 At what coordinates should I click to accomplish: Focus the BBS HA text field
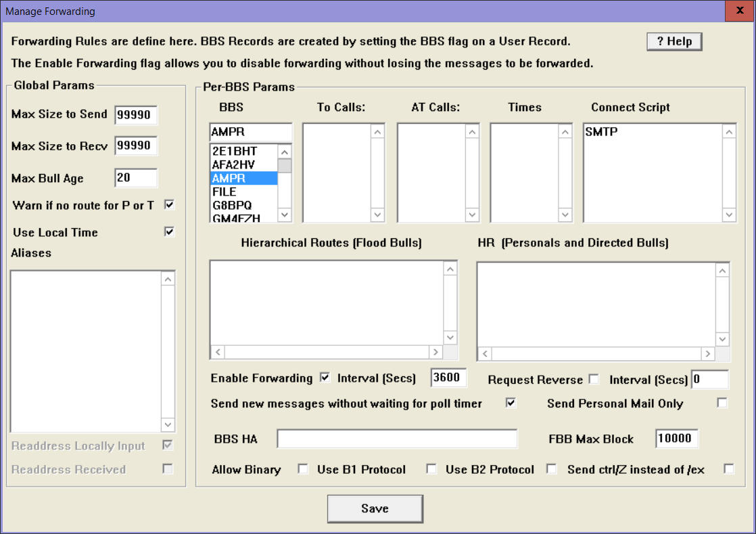click(x=397, y=439)
